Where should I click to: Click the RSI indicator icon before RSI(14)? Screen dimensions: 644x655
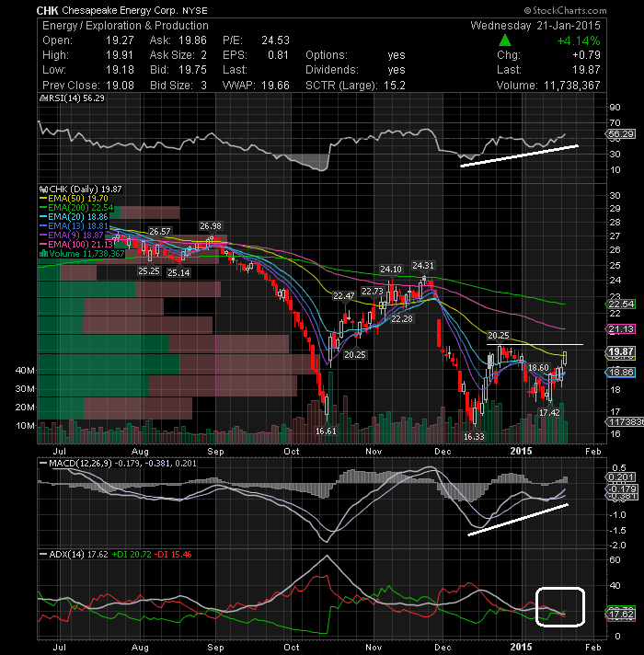tap(42, 98)
